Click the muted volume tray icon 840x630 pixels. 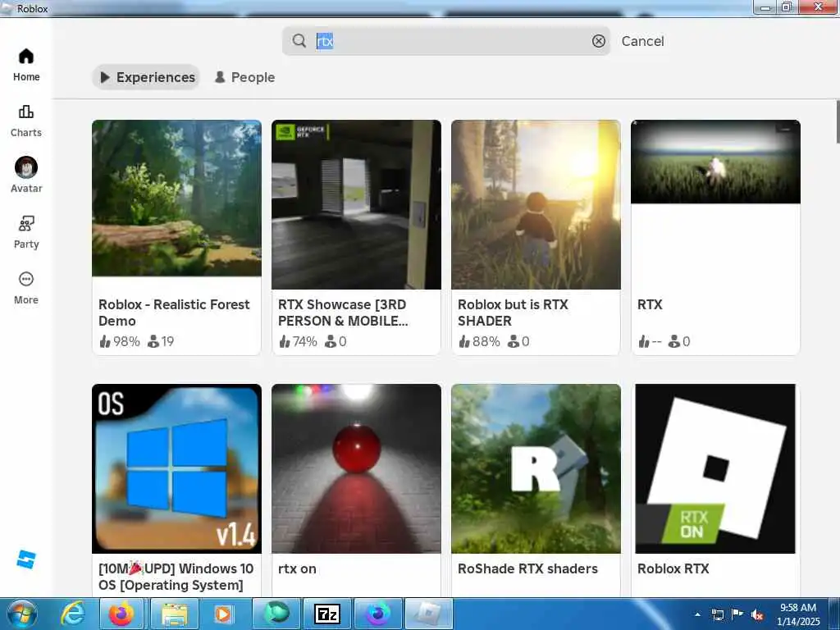757,614
